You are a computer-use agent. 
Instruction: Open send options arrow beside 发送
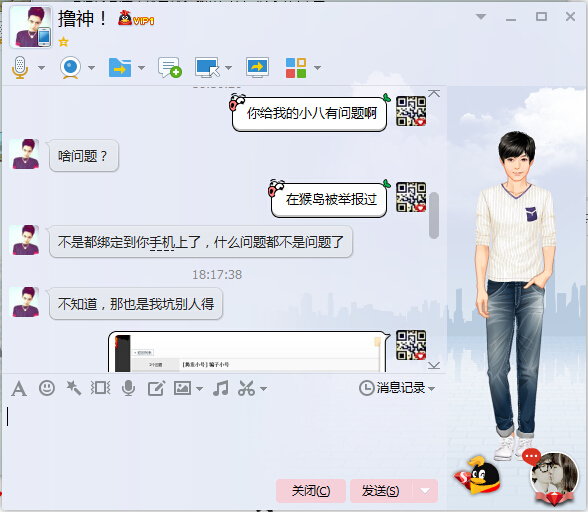point(425,491)
